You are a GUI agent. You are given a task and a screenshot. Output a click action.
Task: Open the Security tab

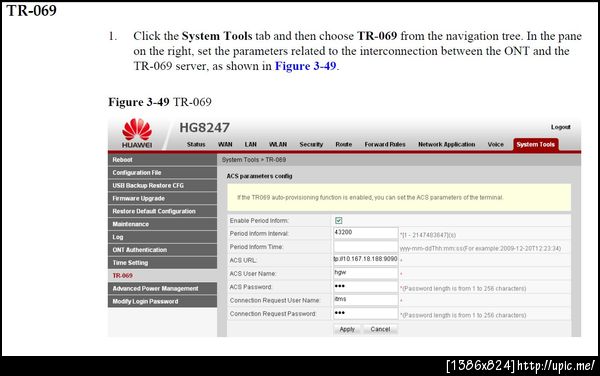pyautogui.click(x=311, y=144)
